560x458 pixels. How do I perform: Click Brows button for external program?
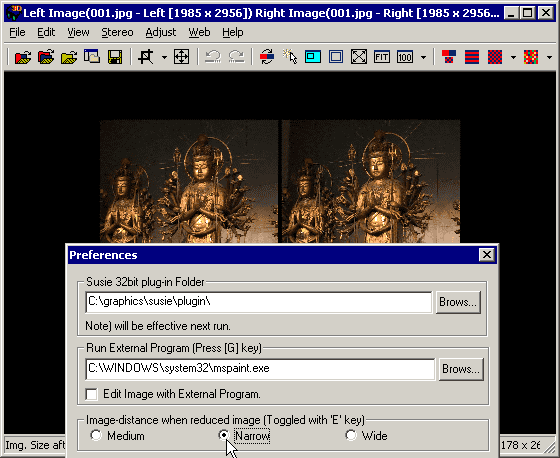click(x=461, y=369)
